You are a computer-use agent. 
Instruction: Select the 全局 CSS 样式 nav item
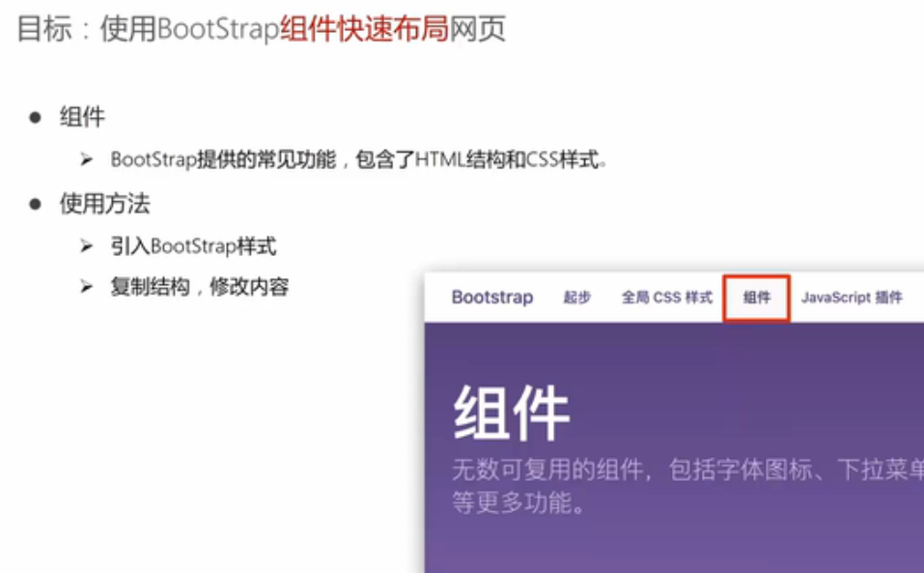pyautogui.click(x=666, y=298)
